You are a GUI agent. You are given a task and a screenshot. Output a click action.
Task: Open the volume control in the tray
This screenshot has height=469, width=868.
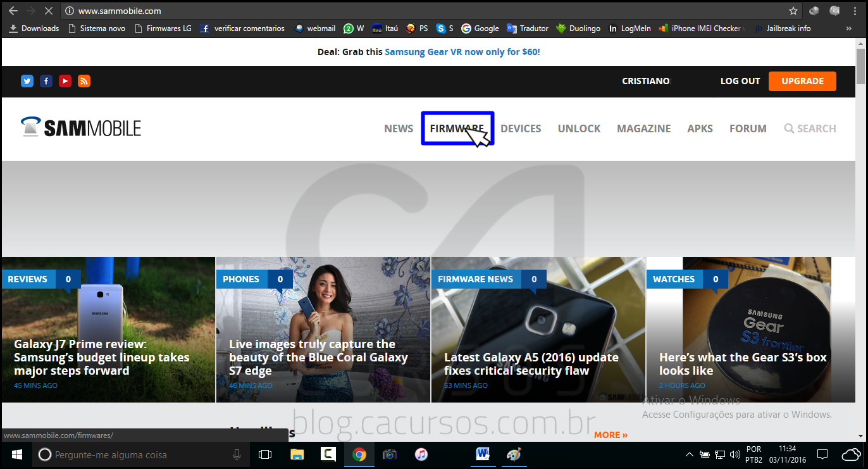point(735,454)
